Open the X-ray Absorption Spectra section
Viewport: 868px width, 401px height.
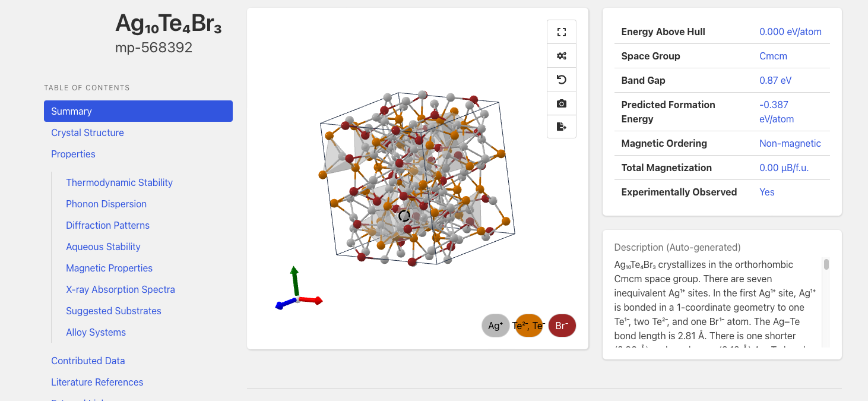[121, 289]
